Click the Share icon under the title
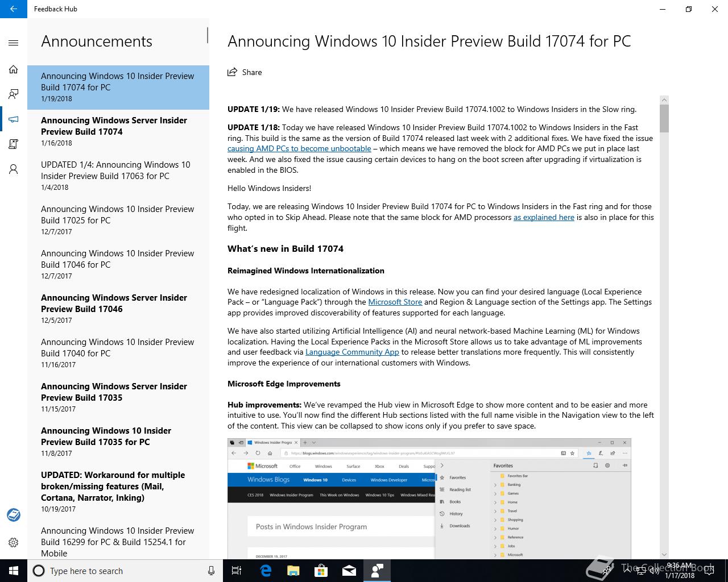Screen dimensions: 728x582 point(232,72)
